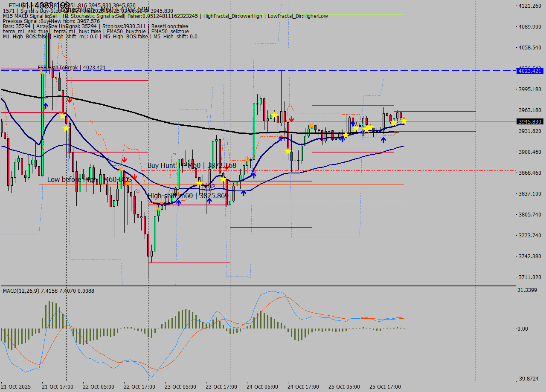Click the MACD(12,26,9) indicator label
The height and width of the screenshot is (392, 546).
point(49,291)
